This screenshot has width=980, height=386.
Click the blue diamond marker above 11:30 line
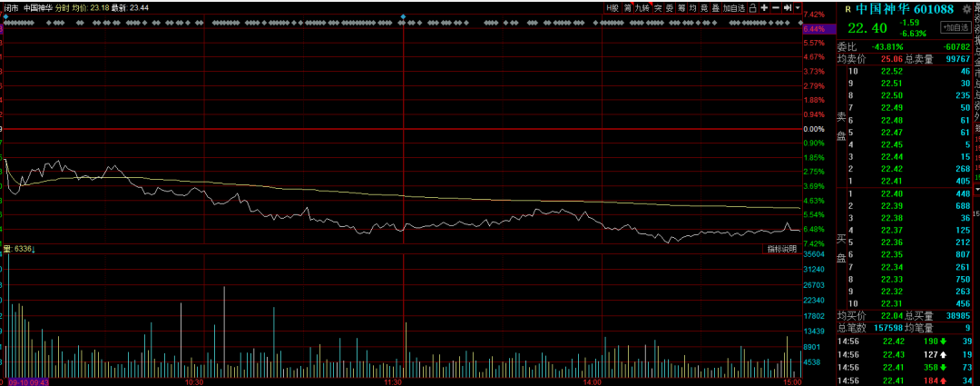click(403, 16)
